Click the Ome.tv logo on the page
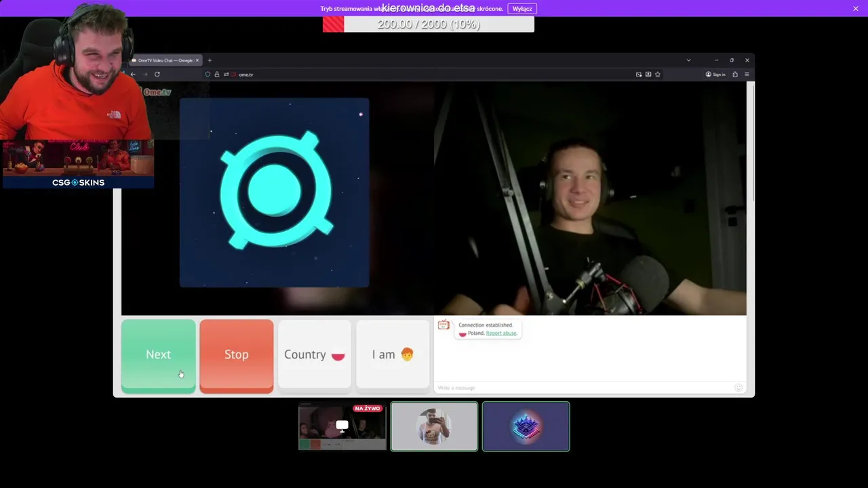 (x=157, y=92)
